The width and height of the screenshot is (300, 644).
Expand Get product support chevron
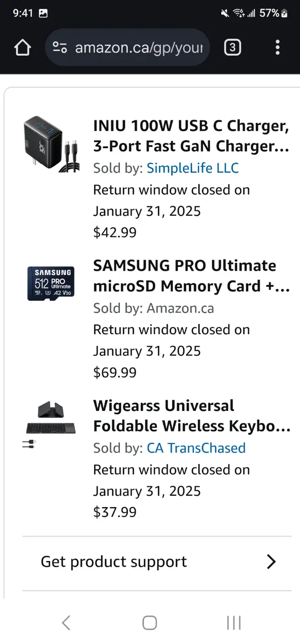tap(271, 561)
